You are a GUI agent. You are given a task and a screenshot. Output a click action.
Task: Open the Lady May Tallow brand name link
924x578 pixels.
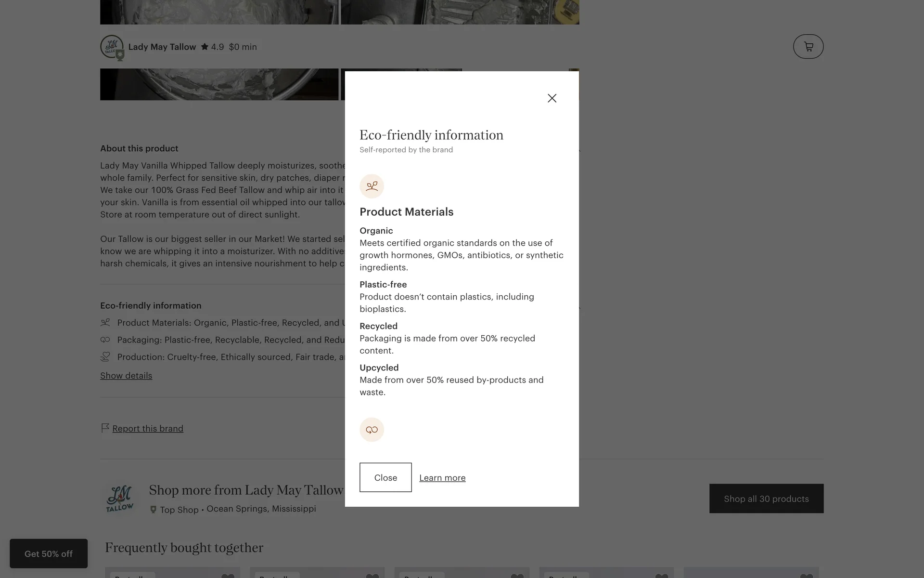pyautogui.click(x=162, y=47)
